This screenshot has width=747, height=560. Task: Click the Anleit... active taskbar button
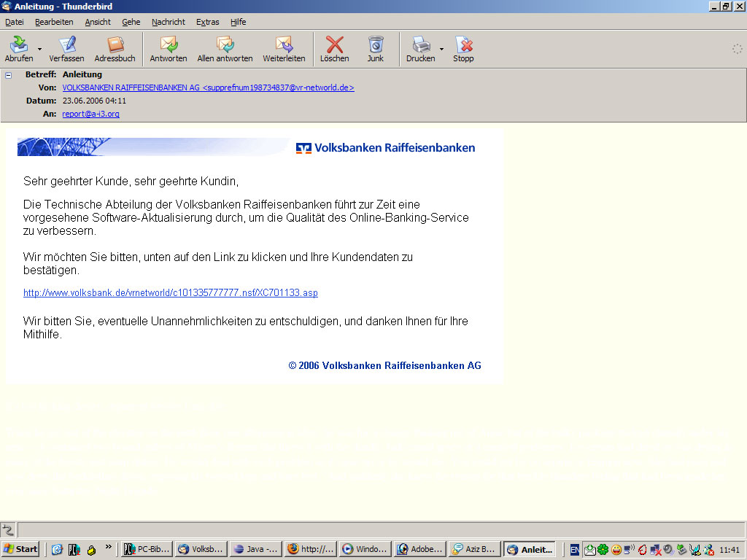(530, 549)
